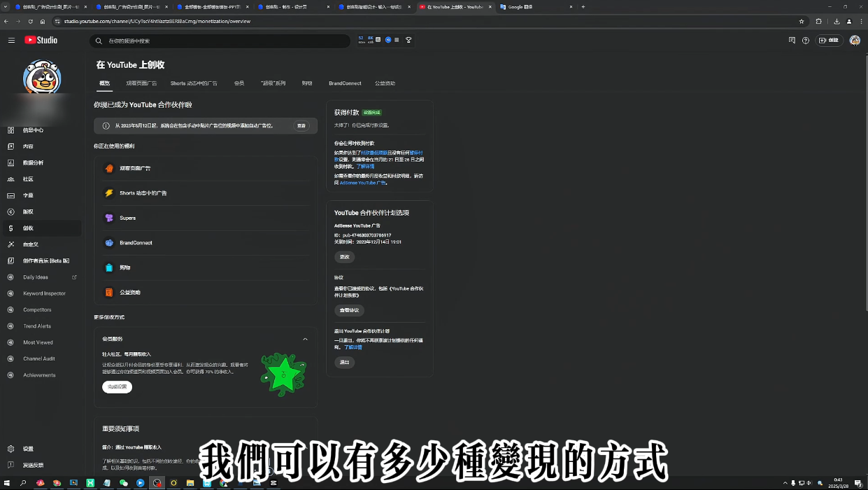Collapse the 会员服务 panel chevron
The height and width of the screenshot is (490, 868).
[x=305, y=339]
